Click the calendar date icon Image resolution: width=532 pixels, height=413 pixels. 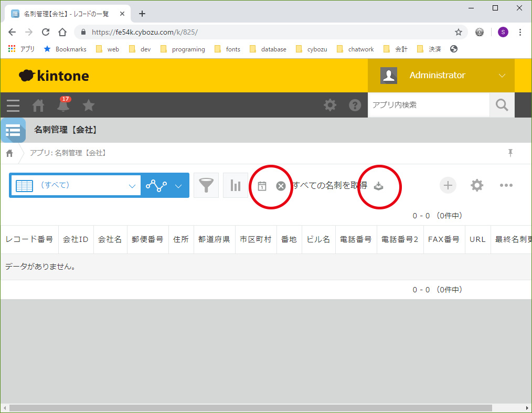pos(262,186)
